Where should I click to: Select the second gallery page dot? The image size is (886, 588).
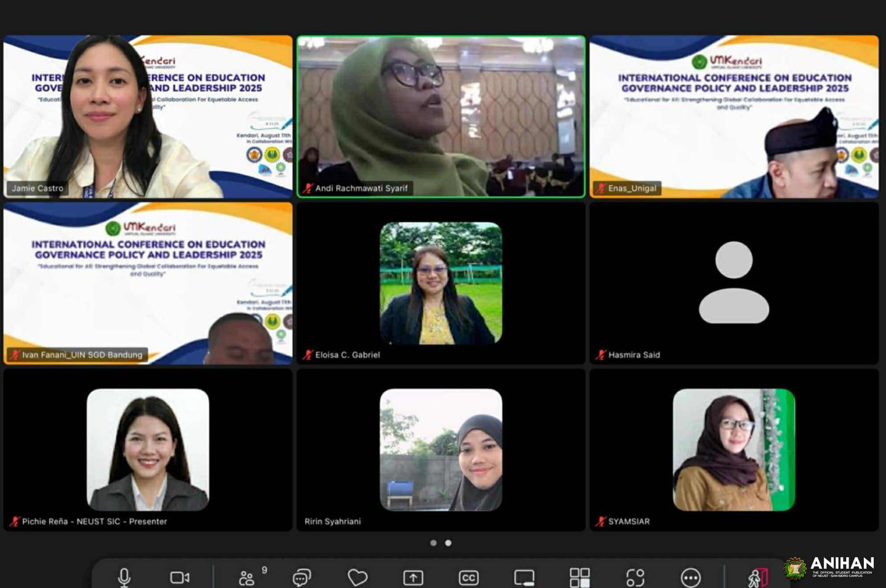pos(449,542)
